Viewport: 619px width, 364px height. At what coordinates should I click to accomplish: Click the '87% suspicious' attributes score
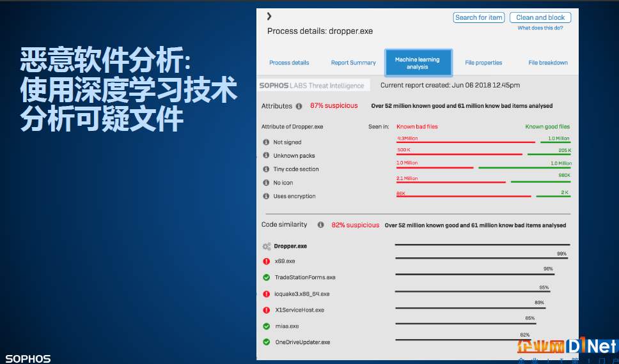(x=334, y=106)
